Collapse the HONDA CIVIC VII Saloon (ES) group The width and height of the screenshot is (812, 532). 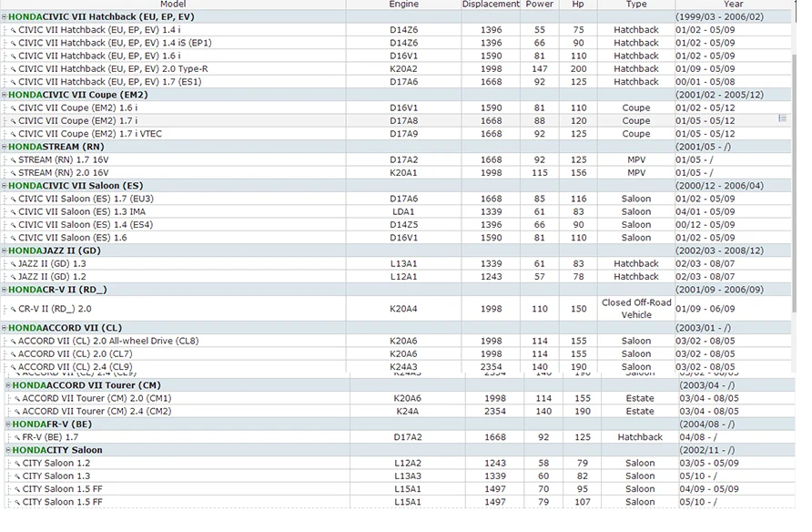point(5,186)
